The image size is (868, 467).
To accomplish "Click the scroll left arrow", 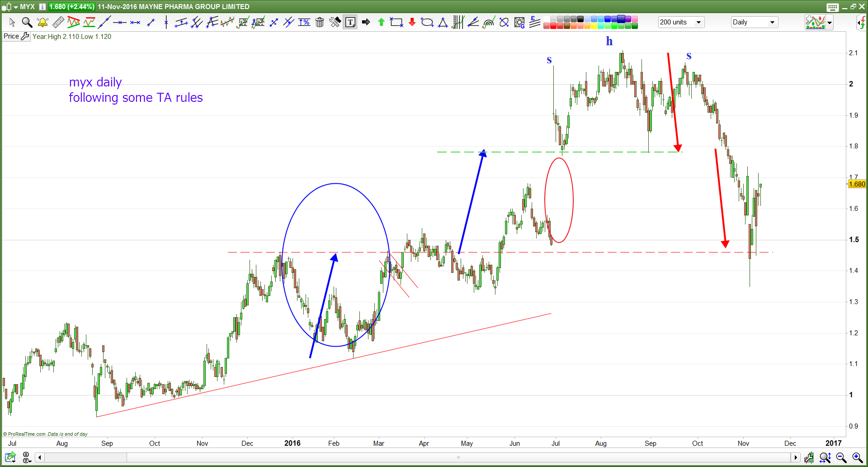I will click(x=40, y=457).
